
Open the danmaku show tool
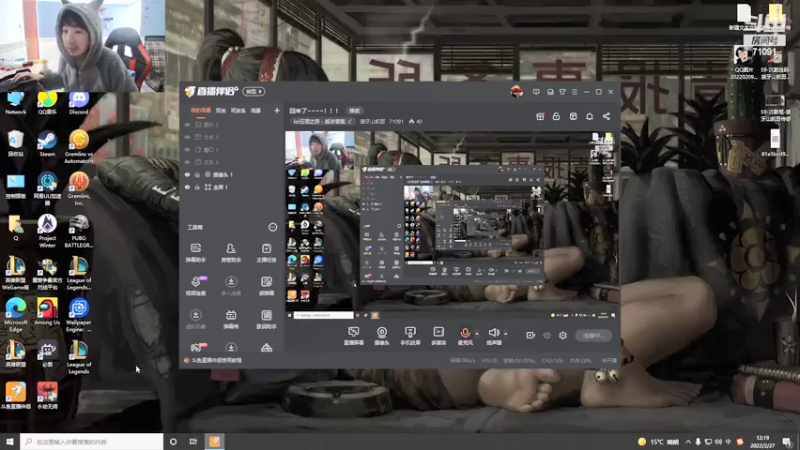coord(231,319)
